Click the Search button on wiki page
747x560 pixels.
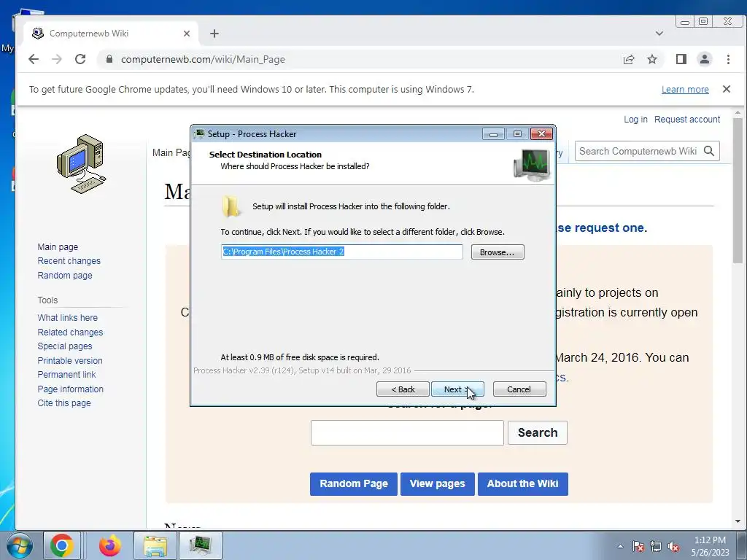[538, 433]
